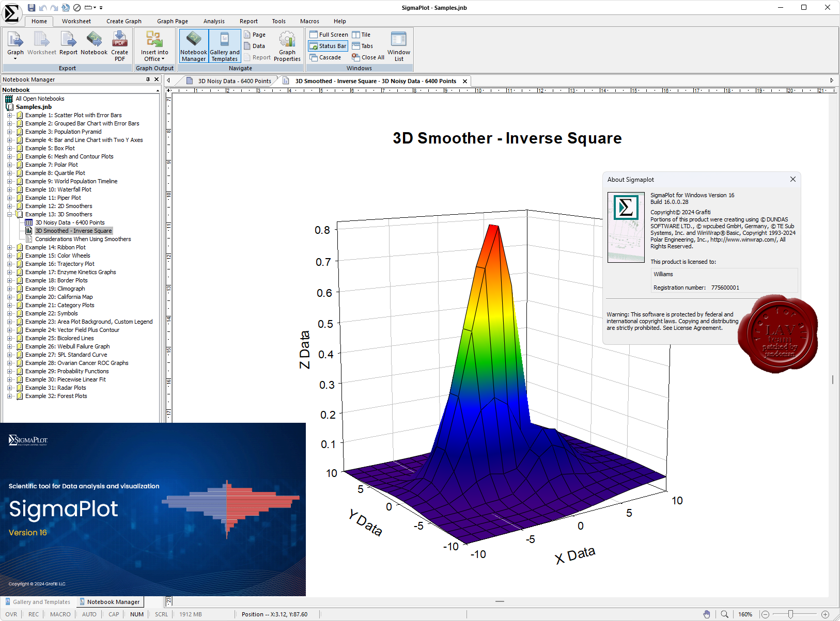Image resolution: width=840 pixels, height=621 pixels.
Task: Click the Export Graph icon
Action: 15,45
